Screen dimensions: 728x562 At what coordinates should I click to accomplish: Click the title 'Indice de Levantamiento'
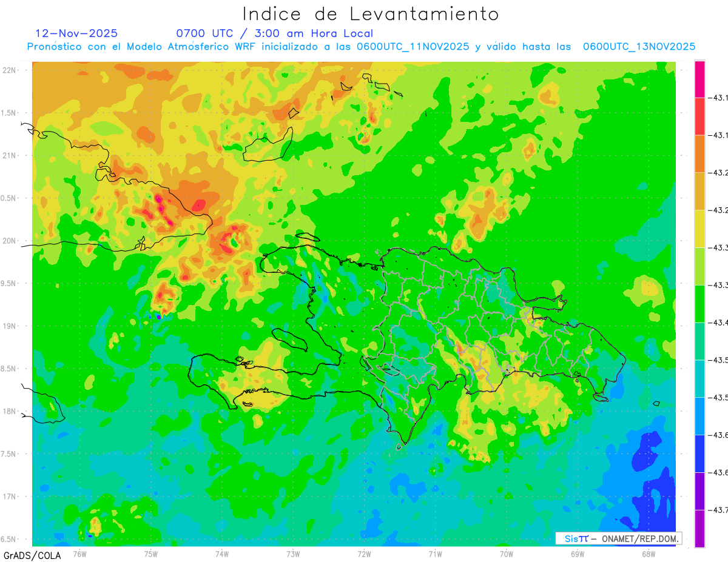371,14
